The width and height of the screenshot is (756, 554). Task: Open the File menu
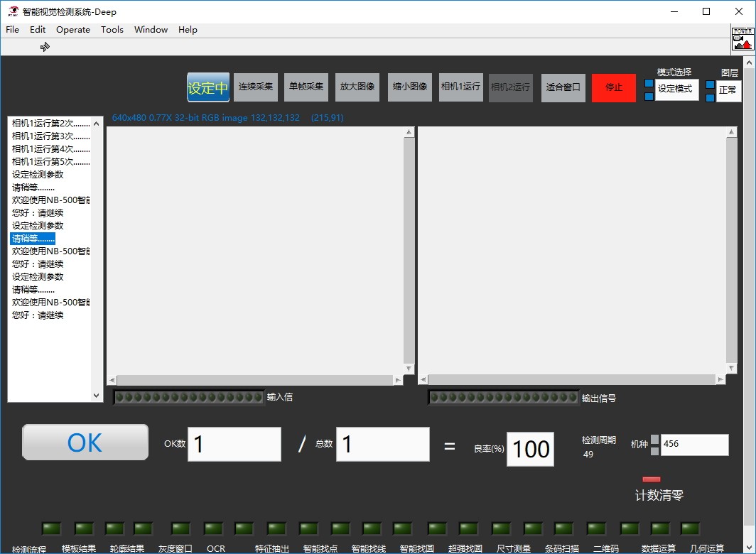(x=13, y=29)
